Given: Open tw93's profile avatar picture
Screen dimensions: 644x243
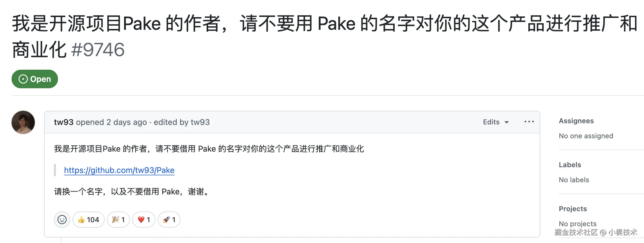Looking at the screenshot, I should coord(23,122).
